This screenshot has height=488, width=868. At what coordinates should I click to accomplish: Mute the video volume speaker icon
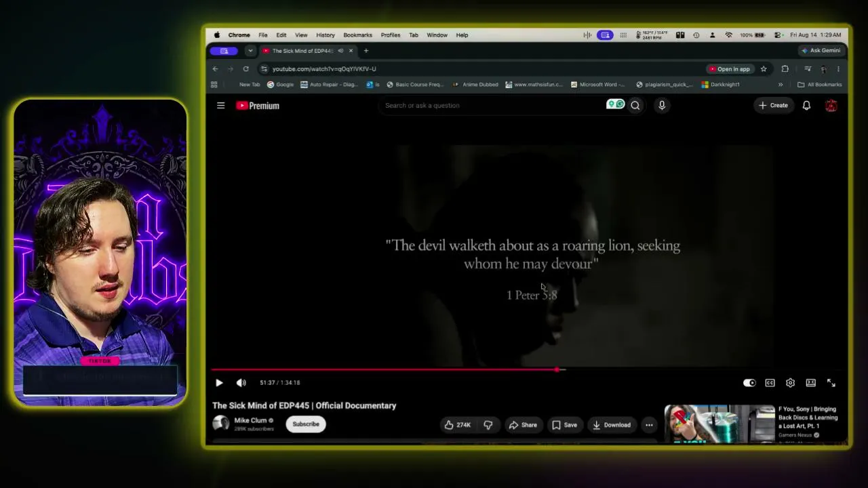[x=241, y=383]
